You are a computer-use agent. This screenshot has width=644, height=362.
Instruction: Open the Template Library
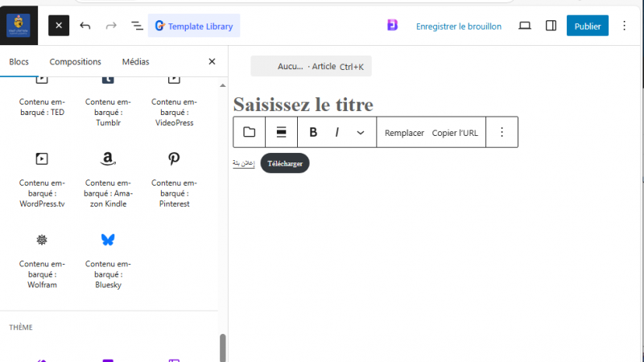(194, 26)
